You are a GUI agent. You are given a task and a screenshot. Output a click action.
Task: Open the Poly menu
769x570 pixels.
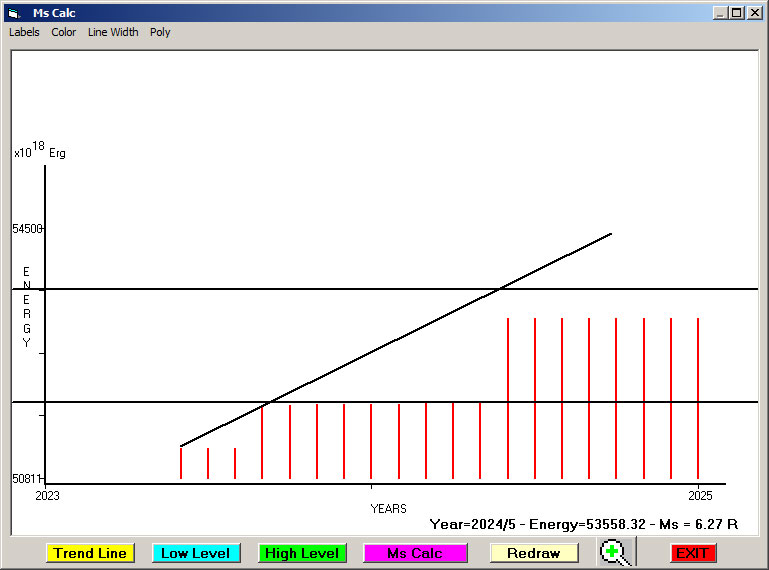pos(160,32)
